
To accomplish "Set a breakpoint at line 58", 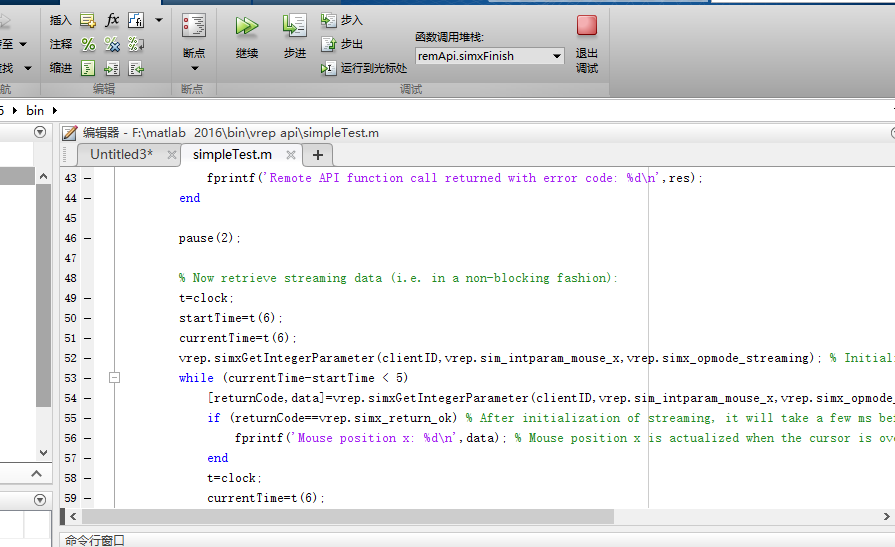I will (87, 478).
